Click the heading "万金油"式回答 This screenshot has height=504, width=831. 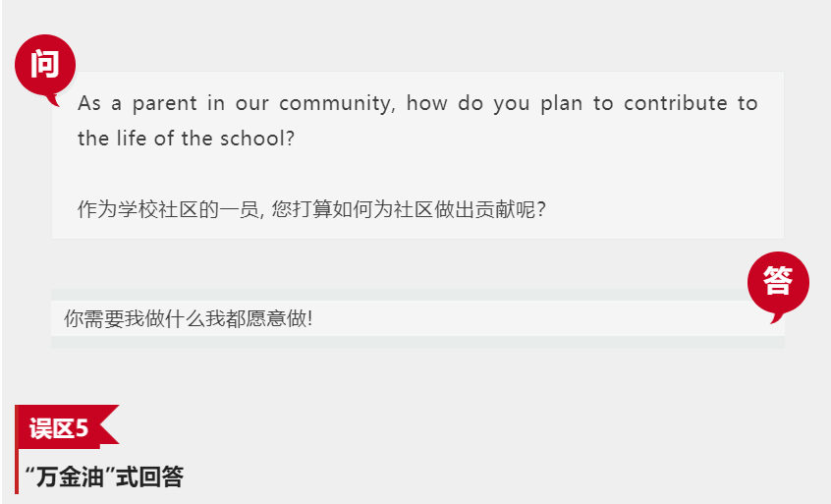(104, 477)
